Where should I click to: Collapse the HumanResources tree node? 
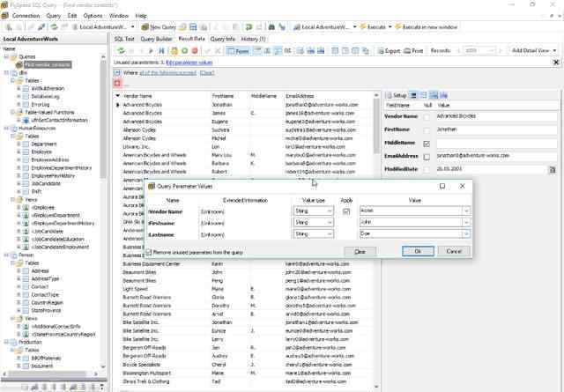(6, 128)
